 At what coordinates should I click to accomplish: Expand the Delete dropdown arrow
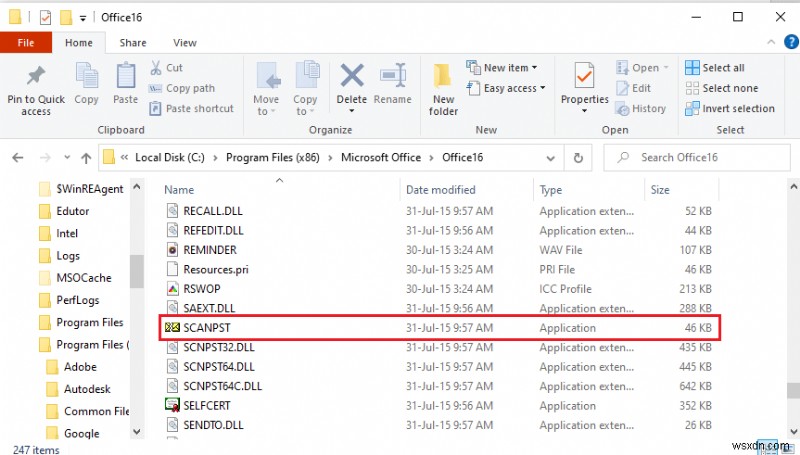[x=352, y=111]
